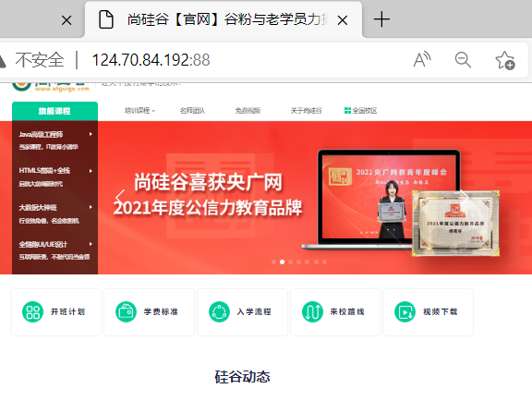Open the 全国校区 link
This screenshot has height=401, width=532.
pyautogui.click(x=360, y=110)
